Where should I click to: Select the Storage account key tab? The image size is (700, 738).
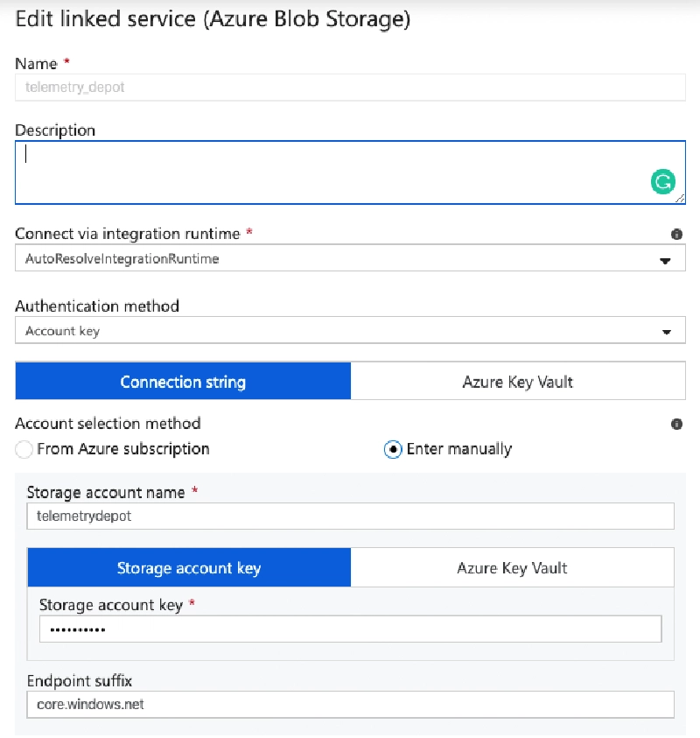pyautogui.click(x=189, y=567)
